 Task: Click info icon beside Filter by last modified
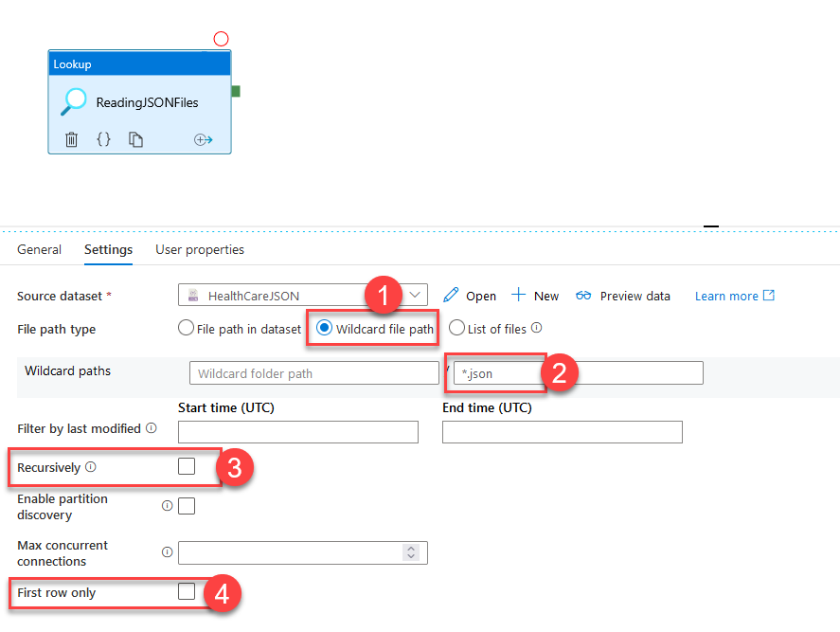[x=152, y=428]
